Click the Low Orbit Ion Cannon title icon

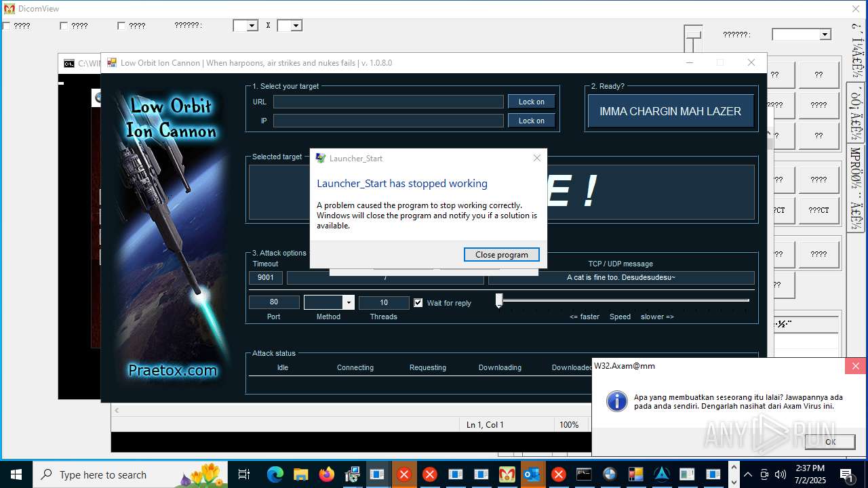112,63
